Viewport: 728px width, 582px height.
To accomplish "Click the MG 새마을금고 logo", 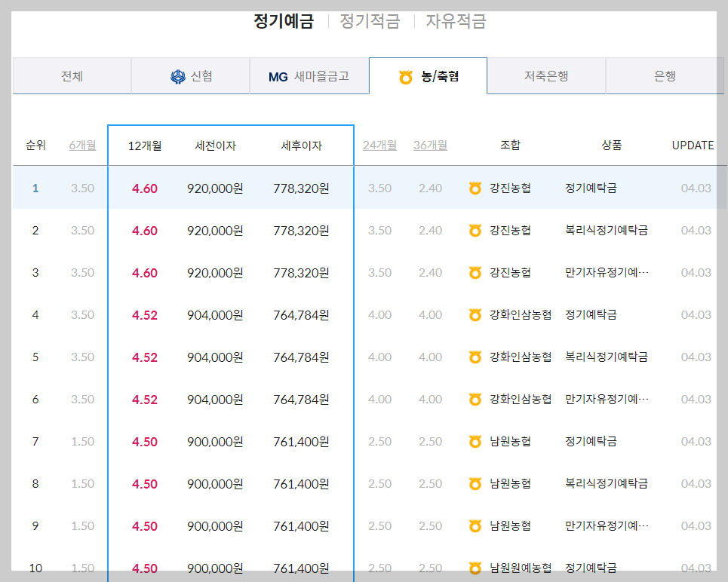I will (x=278, y=77).
